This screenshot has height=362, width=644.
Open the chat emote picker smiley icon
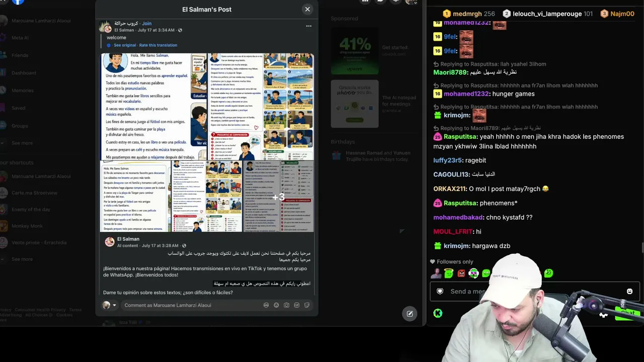tap(629, 292)
